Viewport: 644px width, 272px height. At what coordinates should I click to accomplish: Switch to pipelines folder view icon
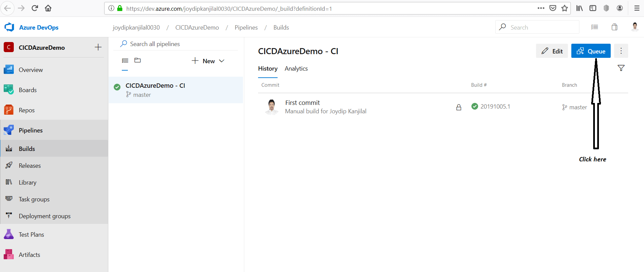138,60
